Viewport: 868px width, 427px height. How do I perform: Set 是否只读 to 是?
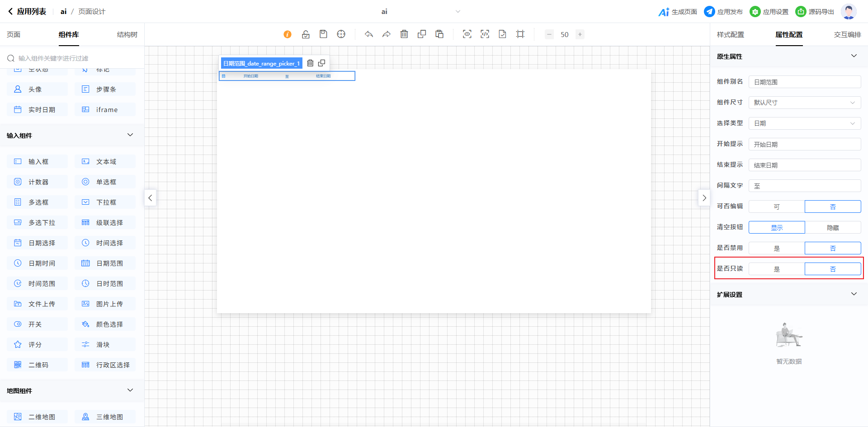pyautogui.click(x=777, y=269)
